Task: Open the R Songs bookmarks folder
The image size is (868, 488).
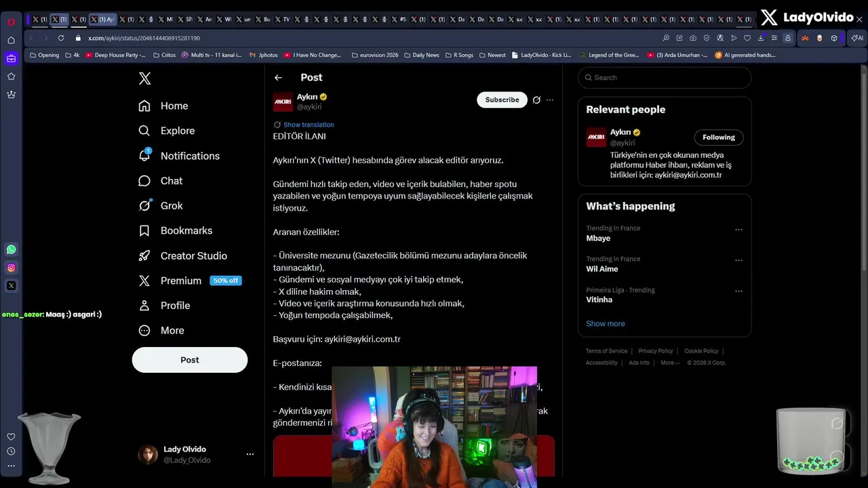Action: [x=459, y=55]
